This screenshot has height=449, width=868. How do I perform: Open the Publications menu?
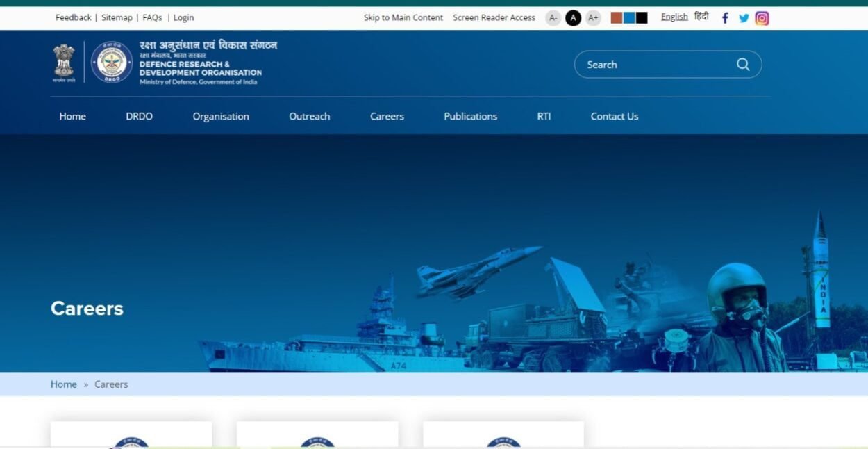(471, 116)
